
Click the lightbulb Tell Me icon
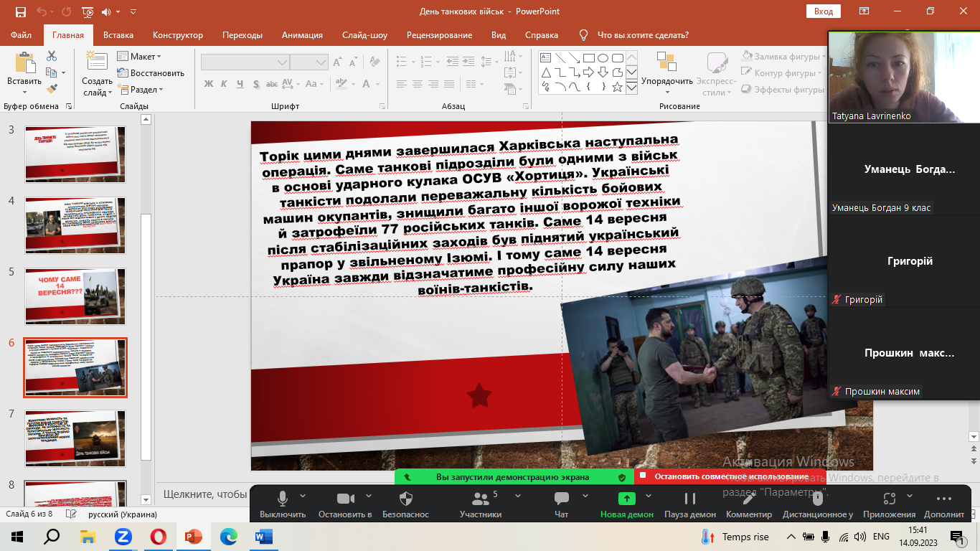[x=584, y=35]
